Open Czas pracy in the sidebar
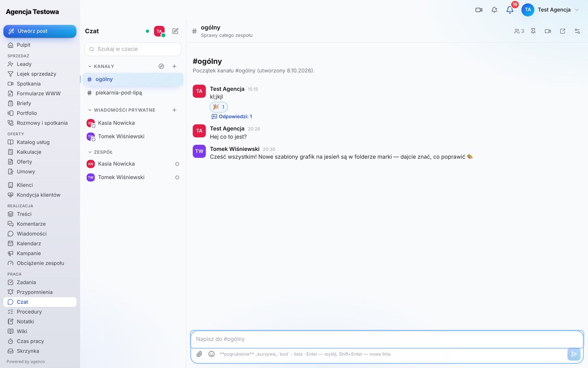 (x=40, y=341)
